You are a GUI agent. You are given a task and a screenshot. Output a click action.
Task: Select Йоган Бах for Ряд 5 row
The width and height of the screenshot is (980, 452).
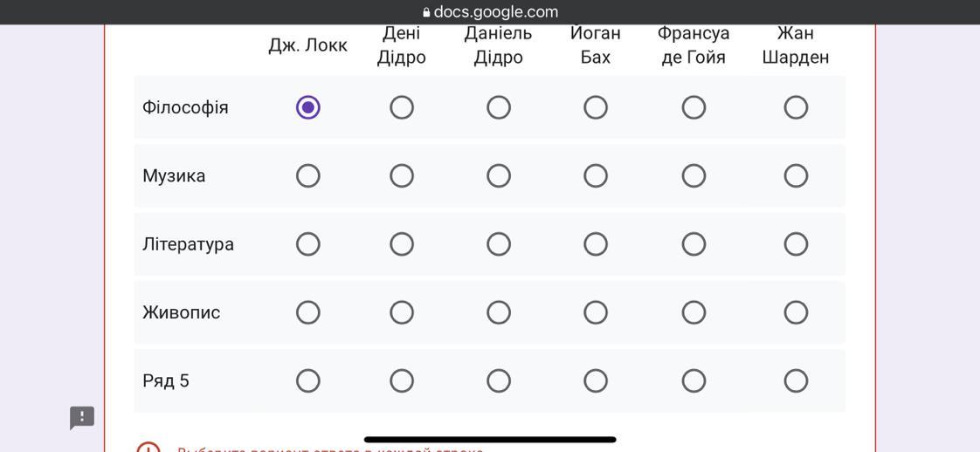(596, 380)
